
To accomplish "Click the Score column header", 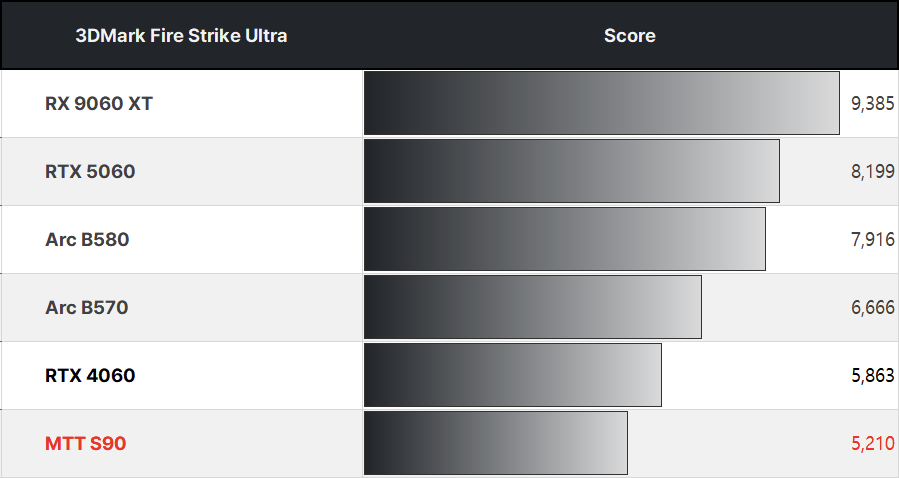I will [x=630, y=36].
